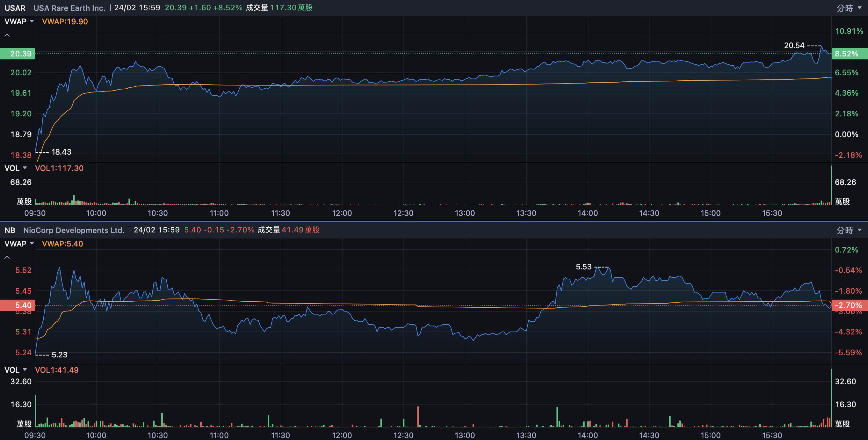This screenshot has height=440, width=868.
Task: Click the 5.23 low price marker
Action: click(59, 355)
